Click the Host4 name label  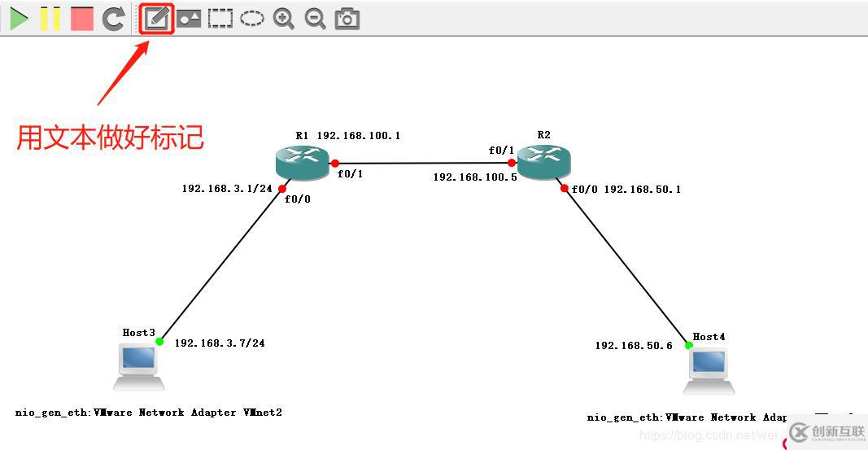[709, 337]
